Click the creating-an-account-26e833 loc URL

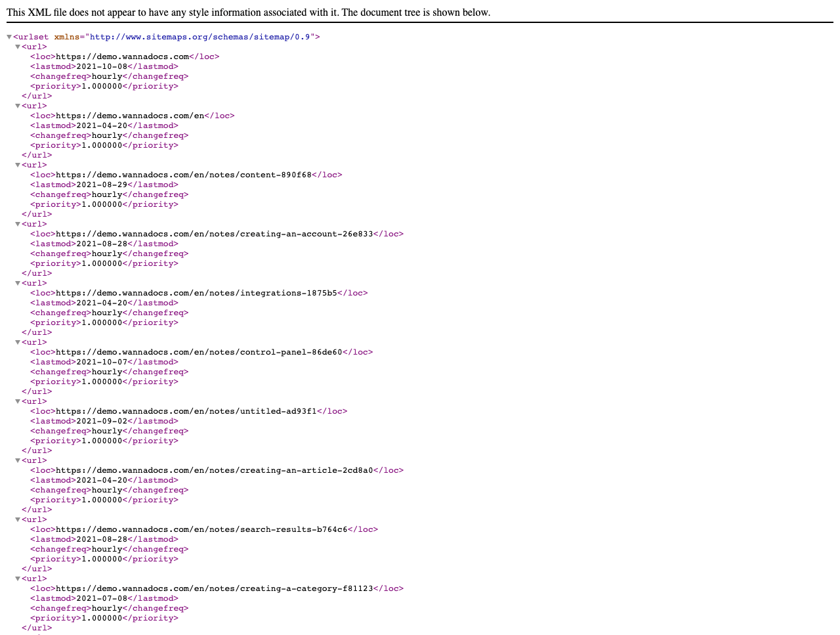point(215,234)
